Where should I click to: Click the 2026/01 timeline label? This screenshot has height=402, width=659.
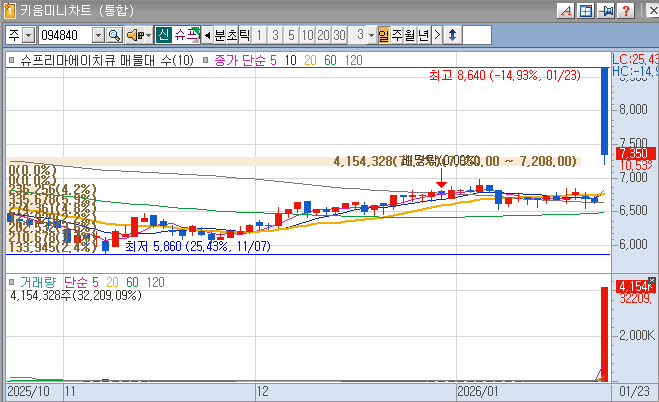pos(478,391)
